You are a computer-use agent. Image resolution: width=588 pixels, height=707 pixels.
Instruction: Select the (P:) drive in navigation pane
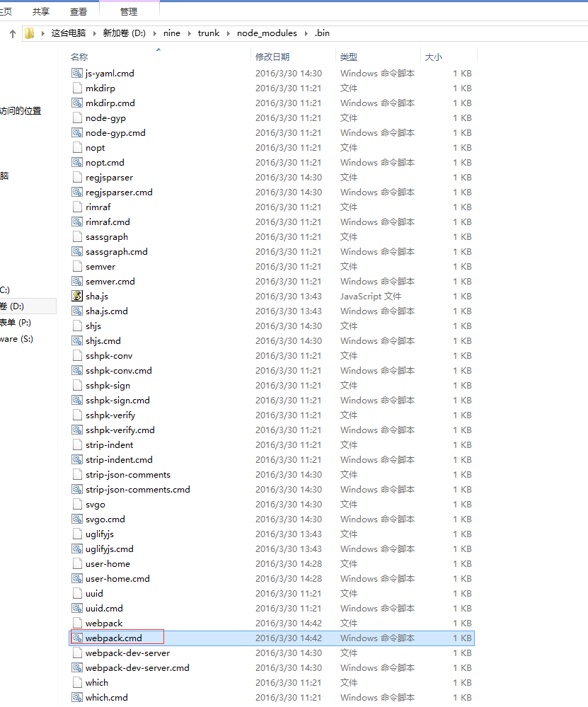16,323
